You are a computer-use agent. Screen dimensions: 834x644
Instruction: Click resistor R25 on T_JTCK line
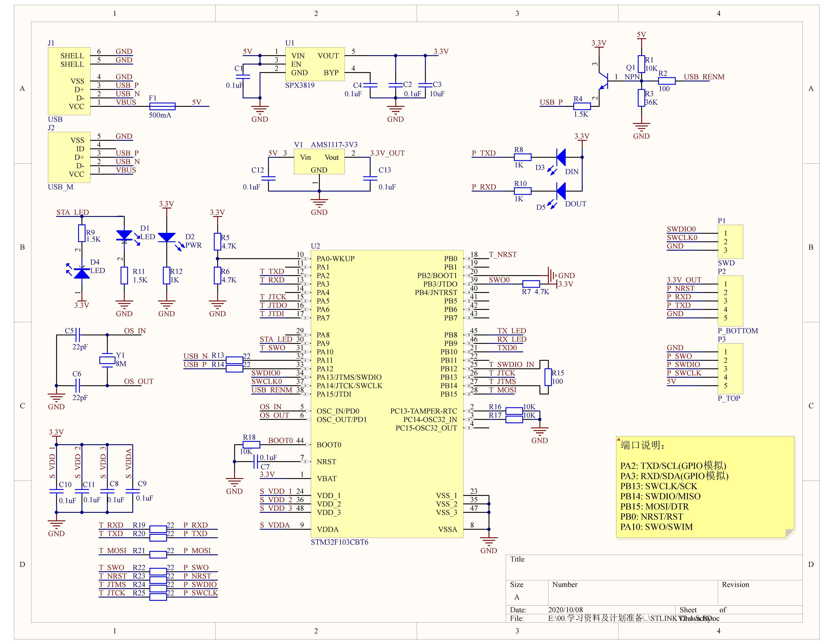point(158,597)
